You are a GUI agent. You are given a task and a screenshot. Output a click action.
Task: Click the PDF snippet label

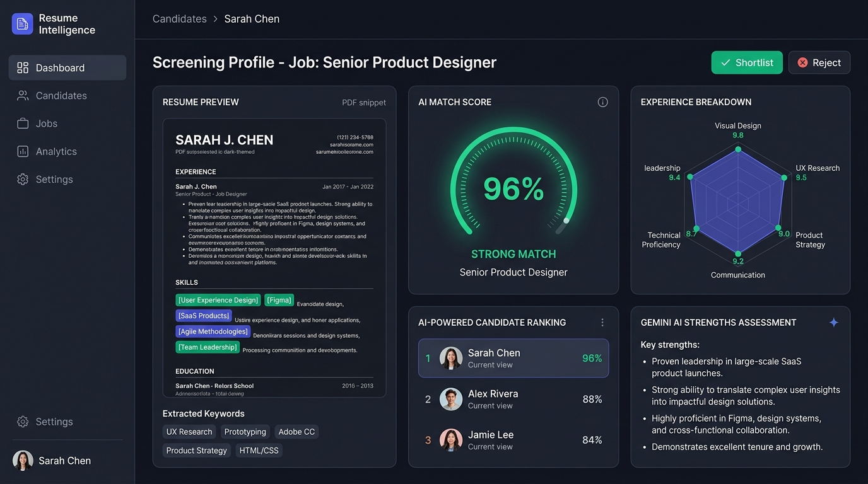(x=364, y=103)
